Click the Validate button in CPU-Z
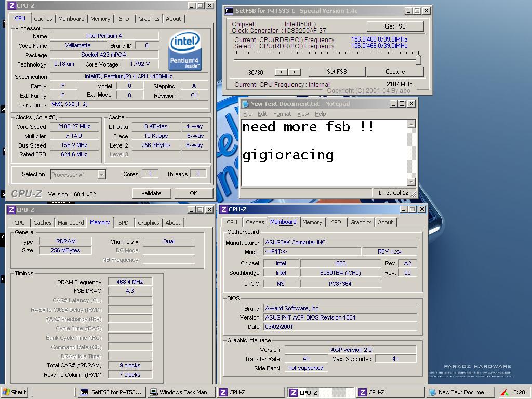 pos(151,193)
